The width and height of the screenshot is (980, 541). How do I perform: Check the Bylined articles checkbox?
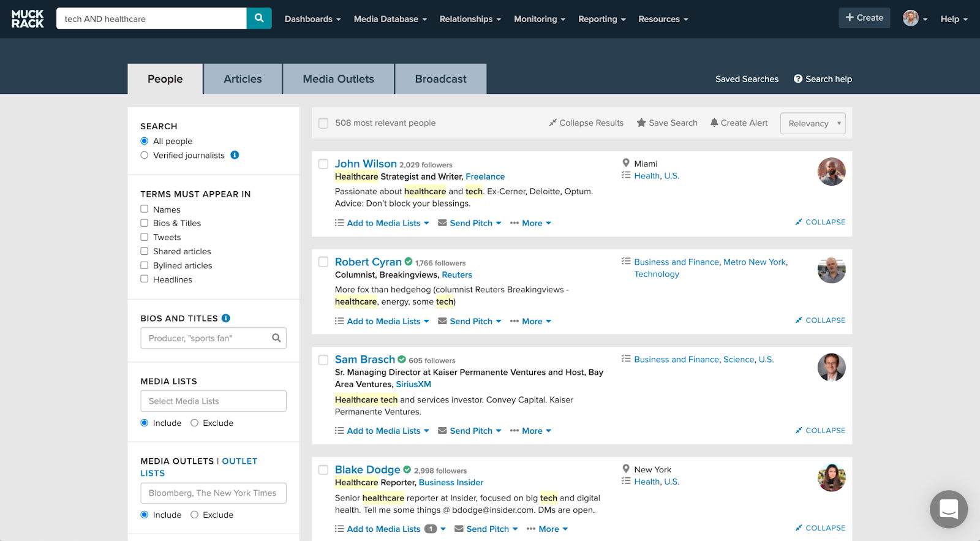145,265
